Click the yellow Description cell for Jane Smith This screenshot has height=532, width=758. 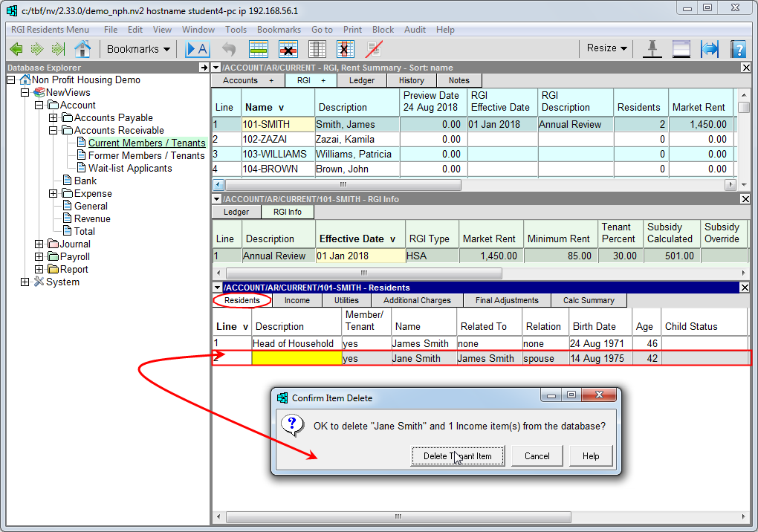(x=297, y=358)
